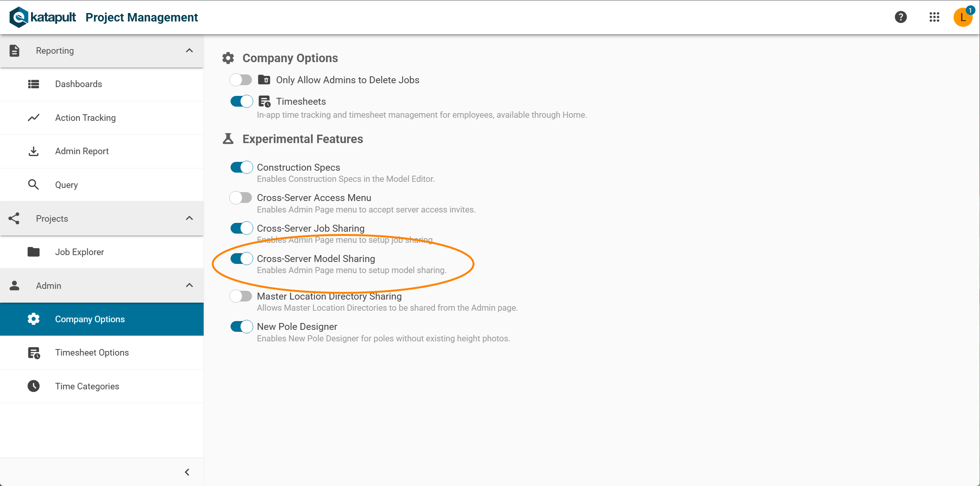The width and height of the screenshot is (980, 486).
Task: Turn on Cross-Server Access Menu toggle
Action: pos(241,198)
